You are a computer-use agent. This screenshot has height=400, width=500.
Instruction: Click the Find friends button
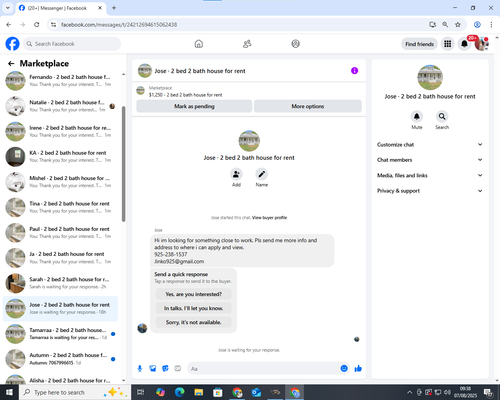tap(419, 44)
